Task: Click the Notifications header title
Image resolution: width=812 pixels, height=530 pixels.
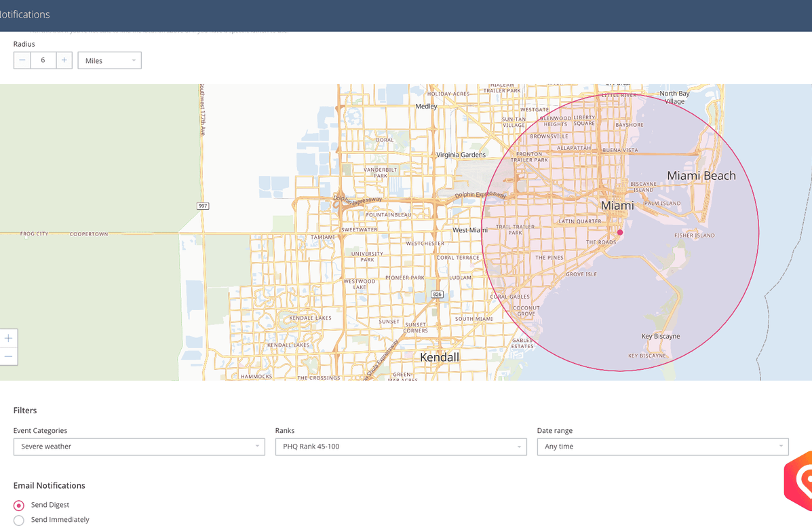Action: pyautogui.click(x=25, y=14)
